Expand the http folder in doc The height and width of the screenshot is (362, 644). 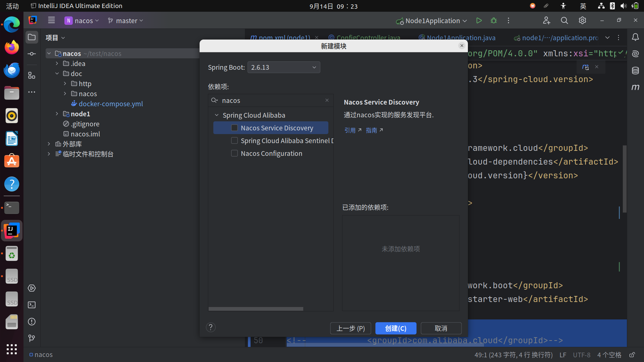pyautogui.click(x=65, y=83)
